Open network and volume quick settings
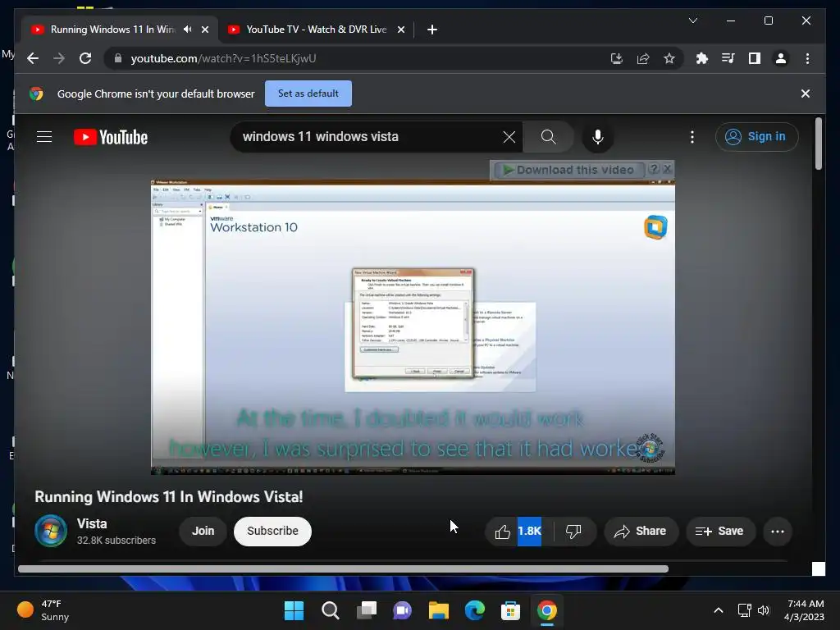 (x=754, y=610)
